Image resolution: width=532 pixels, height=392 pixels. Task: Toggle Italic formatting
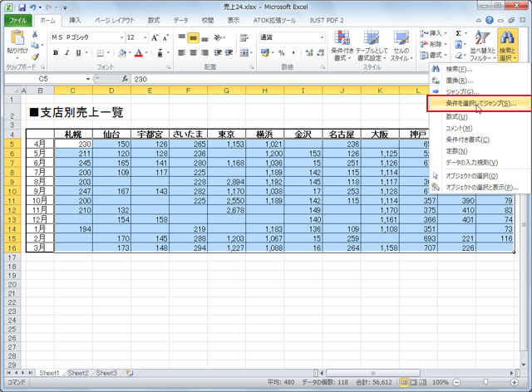(x=66, y=52)
